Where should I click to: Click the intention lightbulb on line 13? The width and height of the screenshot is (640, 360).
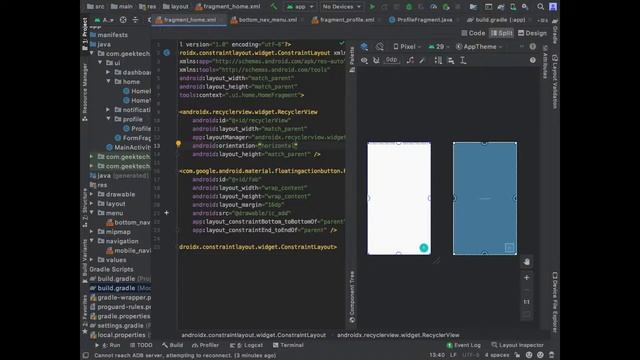click(x=178, y=144)
